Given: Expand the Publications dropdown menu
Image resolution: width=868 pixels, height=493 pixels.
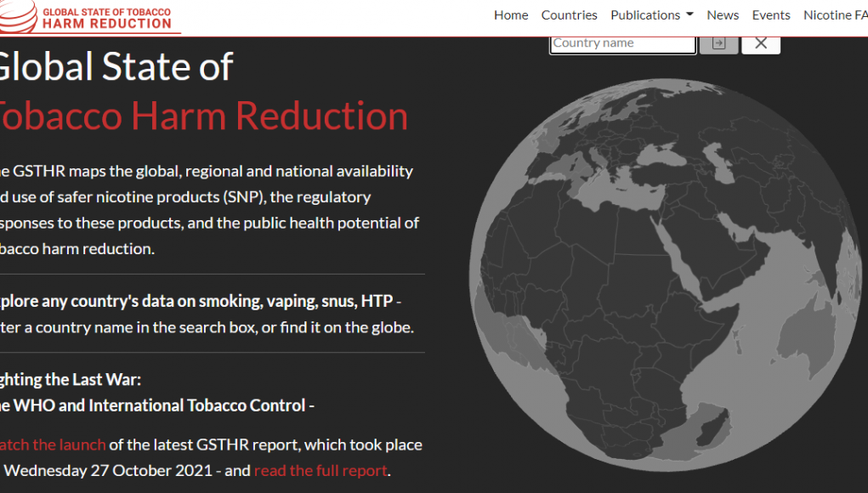Looking at the screenshot, I should point(651,15).
